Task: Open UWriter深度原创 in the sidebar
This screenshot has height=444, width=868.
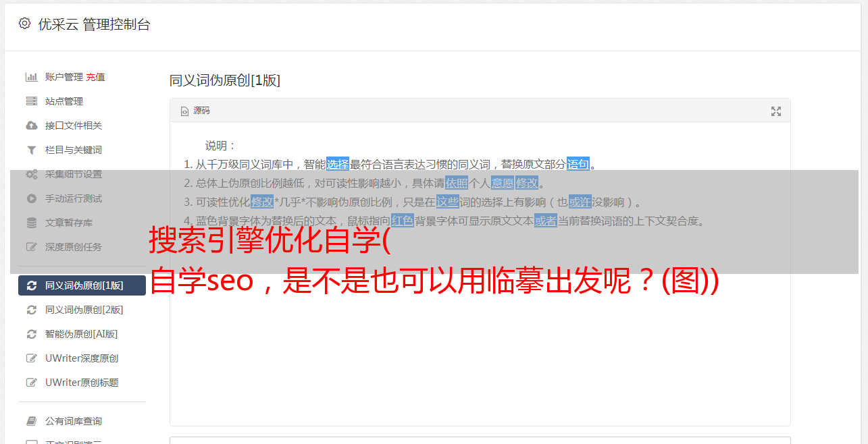Action: (x=82, y=358)
